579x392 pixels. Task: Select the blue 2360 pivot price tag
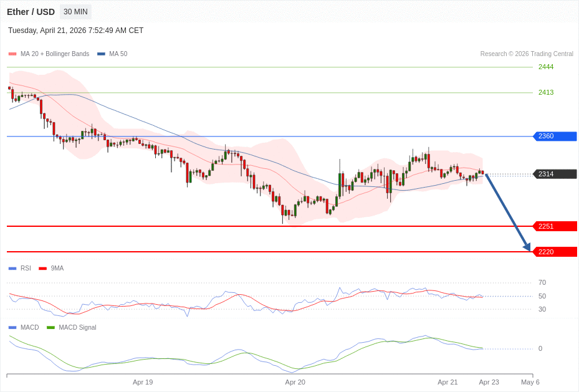(x=555, y=136)
